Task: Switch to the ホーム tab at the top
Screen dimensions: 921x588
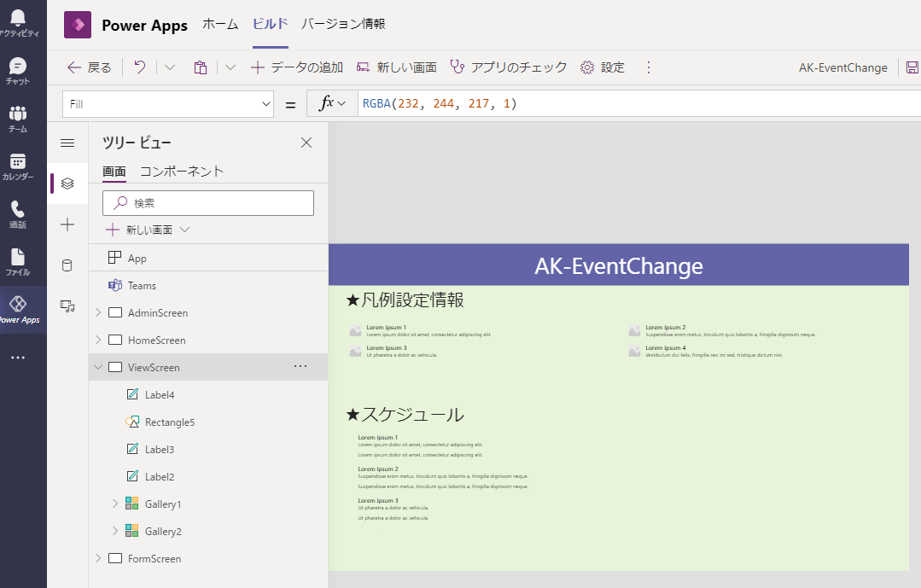Action: pyautogui.click(x=220, y=25)
